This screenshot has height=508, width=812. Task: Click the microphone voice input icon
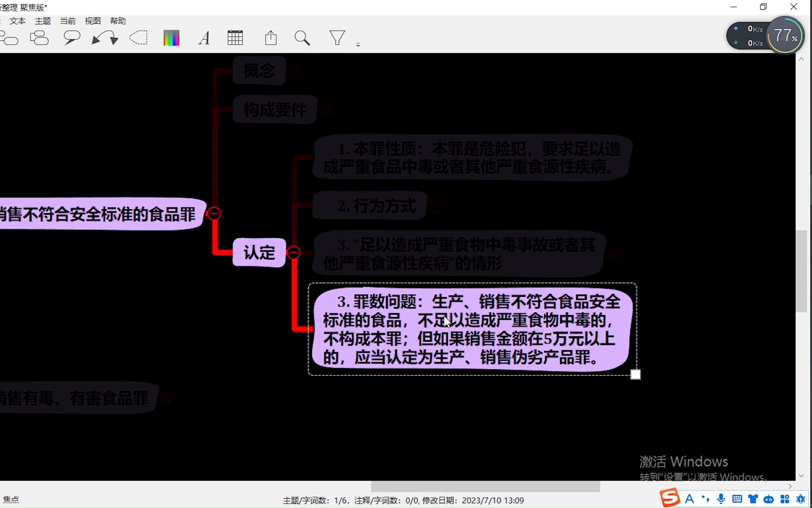pyautogui.click(x=721, y=499)
